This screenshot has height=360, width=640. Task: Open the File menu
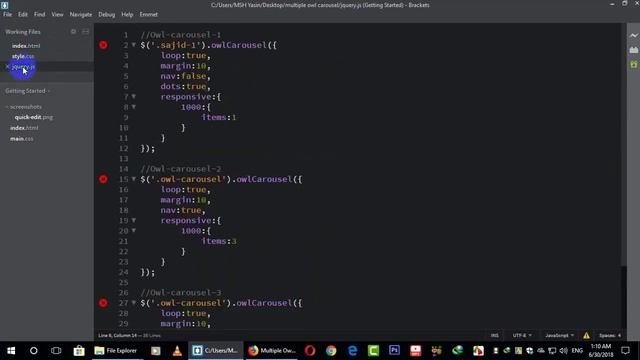click(x=7, y=14)
